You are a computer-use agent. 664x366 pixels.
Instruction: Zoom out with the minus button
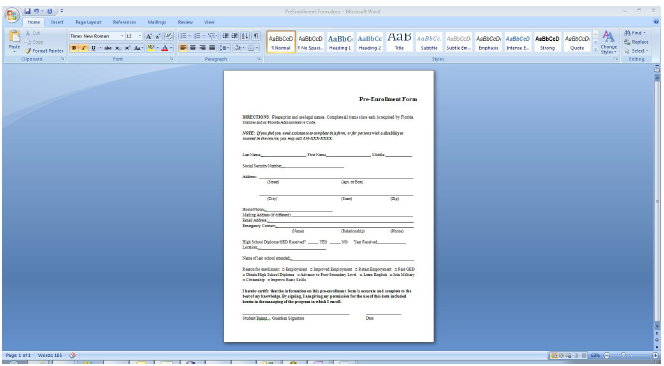point(606,355)
